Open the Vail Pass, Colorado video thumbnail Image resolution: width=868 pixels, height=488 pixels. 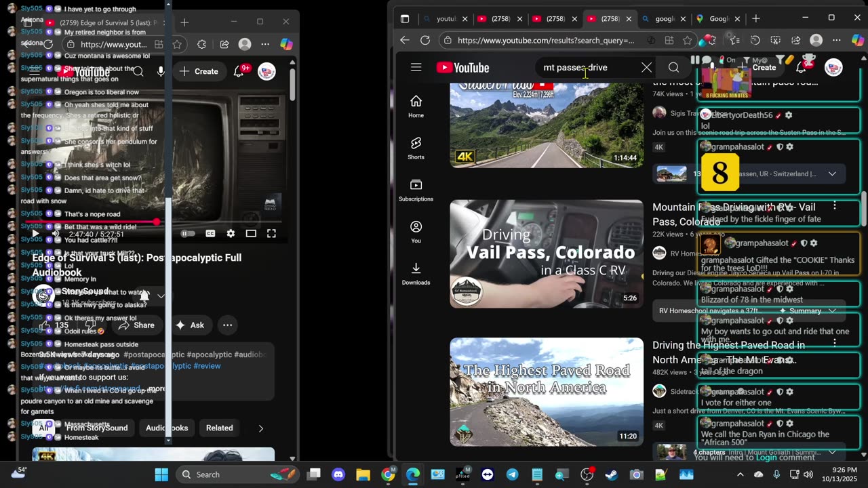coord(547,253)
